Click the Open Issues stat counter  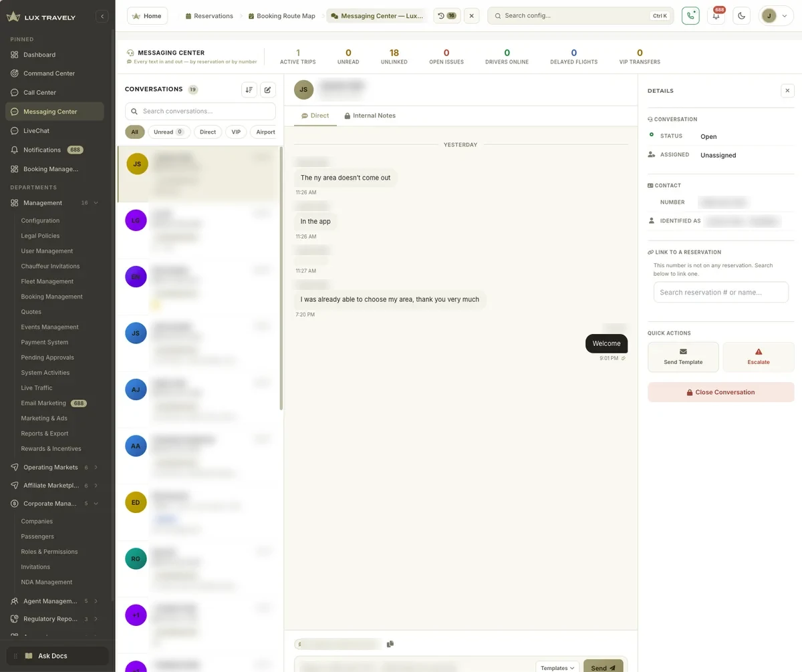(x=446, y=57)
